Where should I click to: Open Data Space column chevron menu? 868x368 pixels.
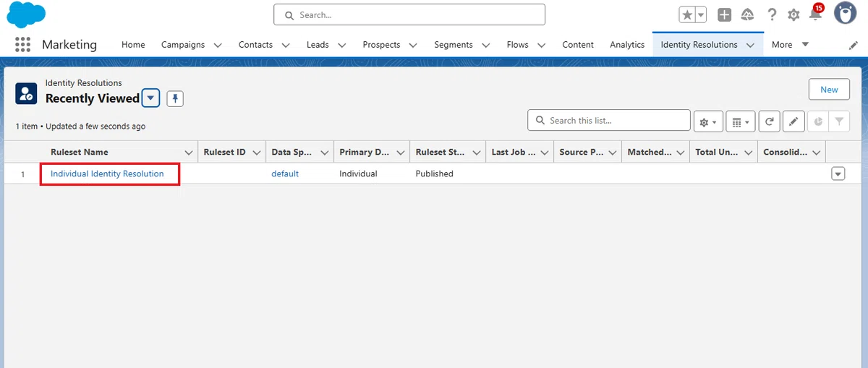(325, 153)
